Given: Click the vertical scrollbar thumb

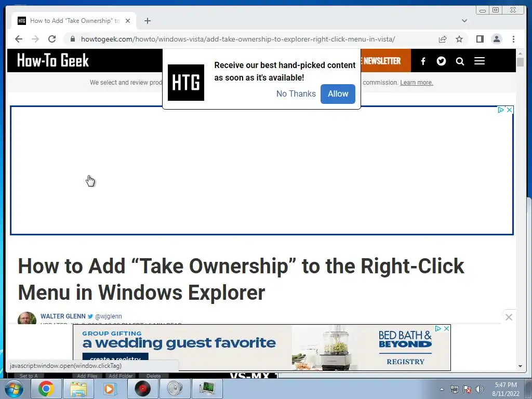Looking at the screenshot, I should 520,62.
